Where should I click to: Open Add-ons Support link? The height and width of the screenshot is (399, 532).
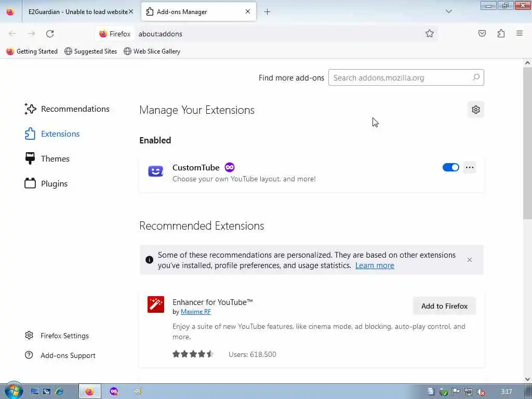60,355
